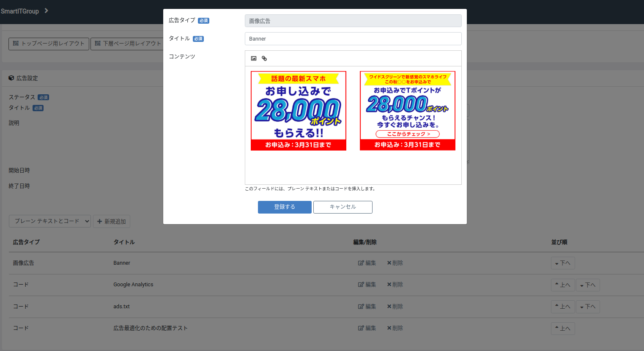Click the Banner title cell in table
The image size is (644, 351).
pyautogui.click(x=122, y=263)
